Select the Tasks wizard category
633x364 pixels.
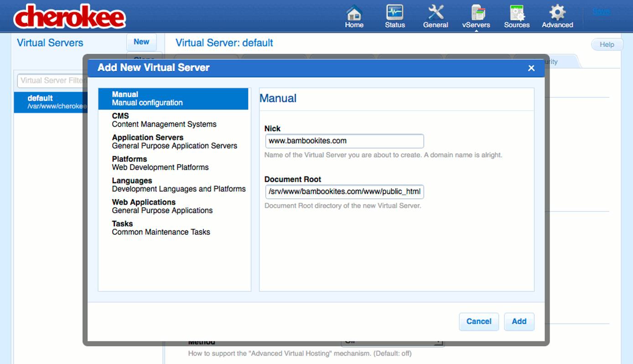161,228
